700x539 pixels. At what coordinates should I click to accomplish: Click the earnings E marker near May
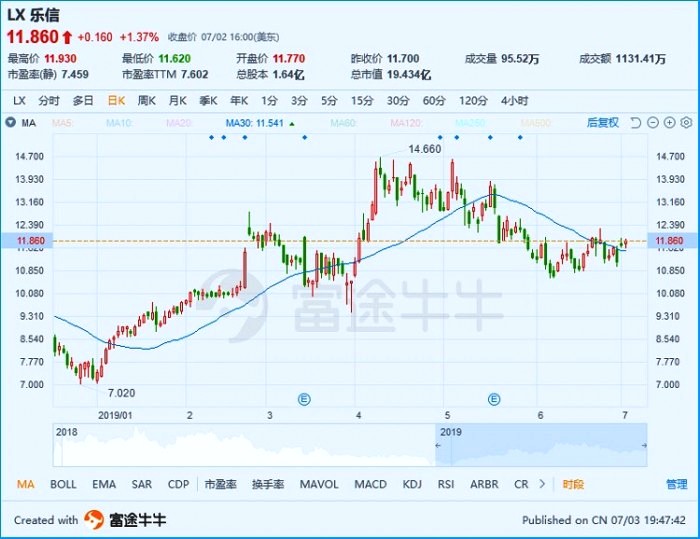click(x=494, y=399)
